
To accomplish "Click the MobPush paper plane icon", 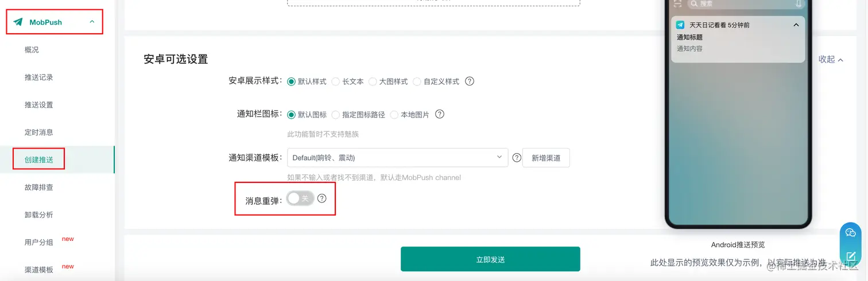I will (18, 22).
